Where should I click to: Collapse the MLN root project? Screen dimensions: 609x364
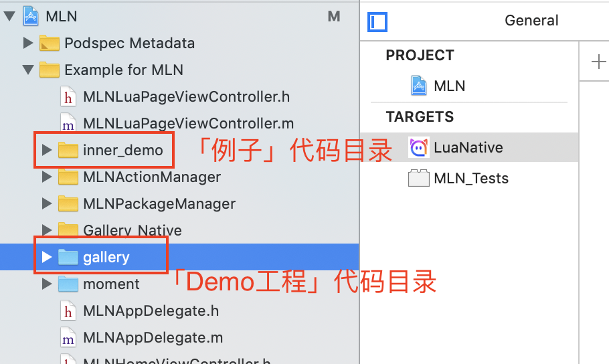(x=9, y=17)
